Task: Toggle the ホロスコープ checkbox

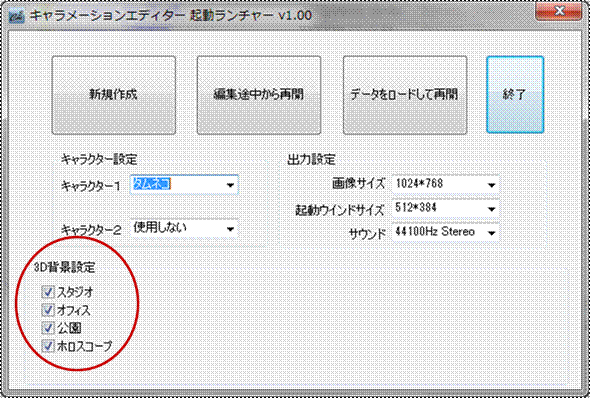Action: point(48,345)
